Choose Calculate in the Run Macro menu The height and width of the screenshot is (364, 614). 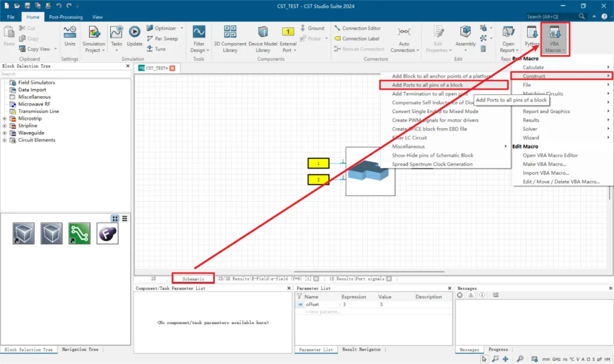tap(562, 67)
